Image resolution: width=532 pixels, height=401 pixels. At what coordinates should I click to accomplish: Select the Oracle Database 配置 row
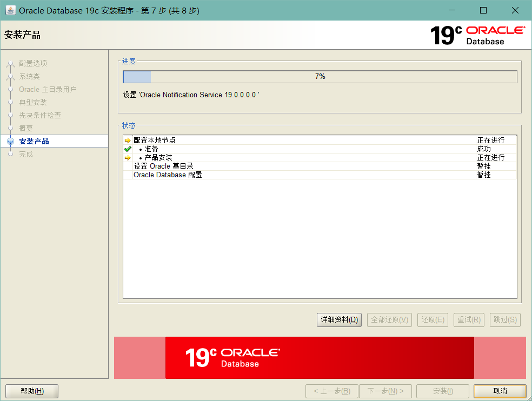[320, 175]
